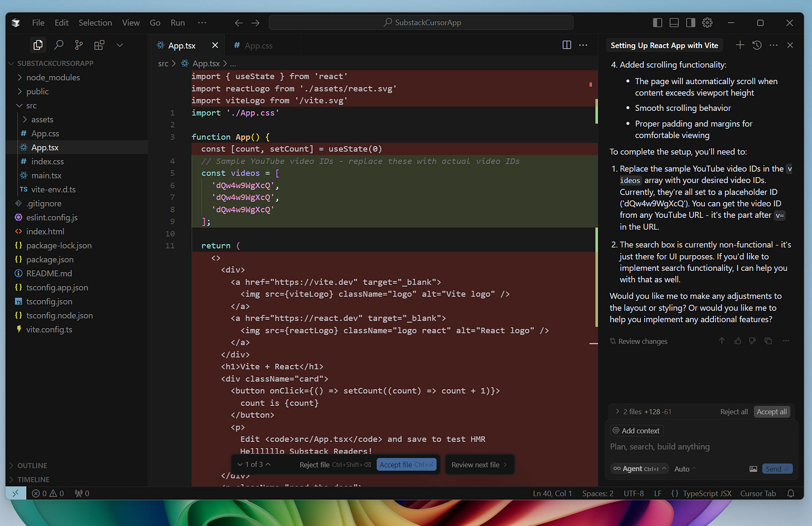
Task: Click the split editor icon
Action: pyautogui.click(x=567, y=45)
